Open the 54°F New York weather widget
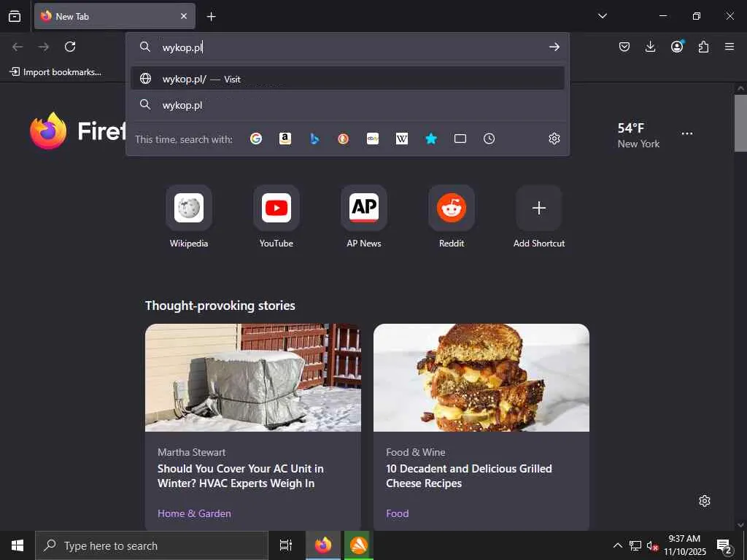 (638, 135)
